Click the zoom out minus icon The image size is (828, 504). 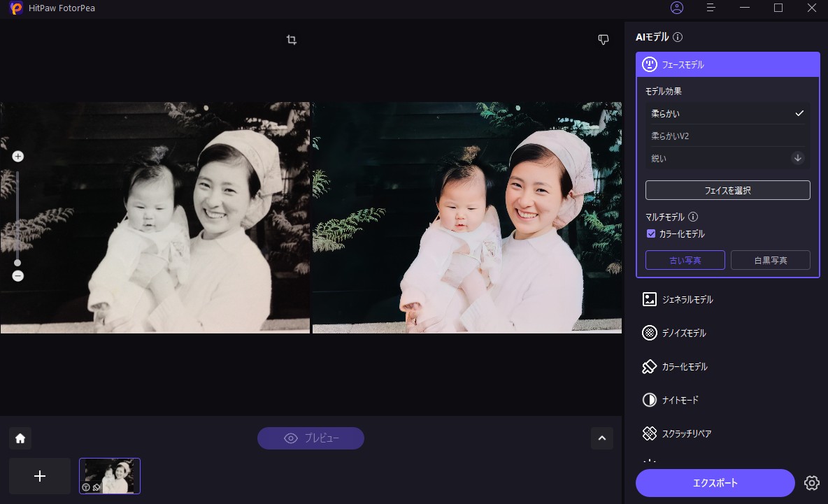pos(18,276)
